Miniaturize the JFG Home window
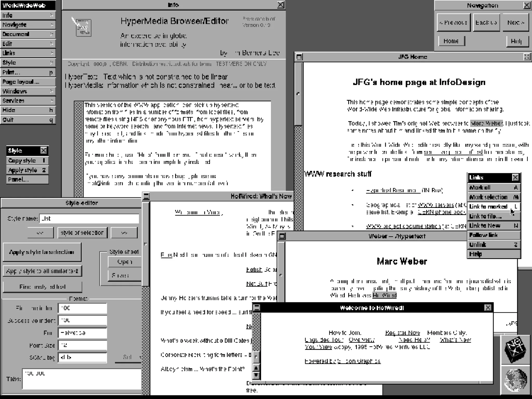Image resolution: width=532 pixels, height=399 pixels. [299, 57]
